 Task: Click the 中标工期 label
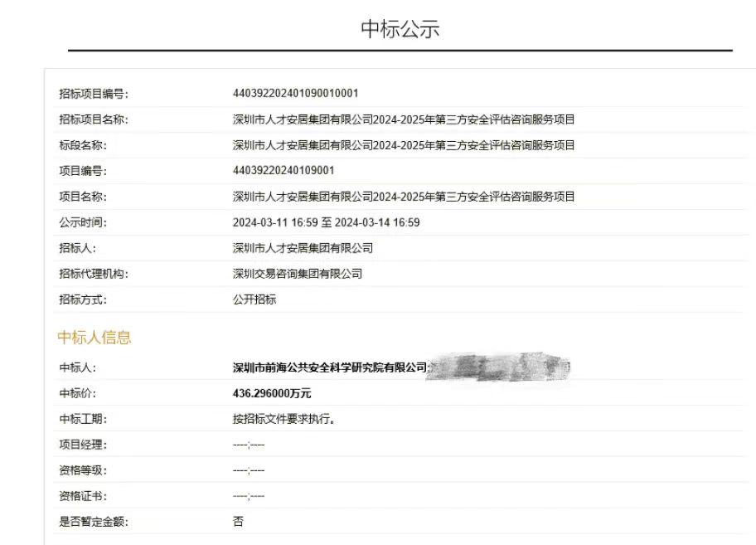(x=83, y=419)
